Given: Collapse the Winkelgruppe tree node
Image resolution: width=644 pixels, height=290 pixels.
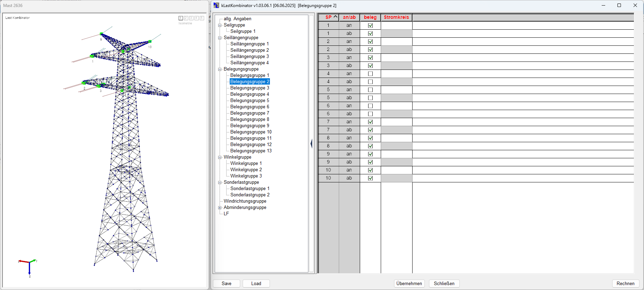Looking at the screenshot, I should (220, 157).
